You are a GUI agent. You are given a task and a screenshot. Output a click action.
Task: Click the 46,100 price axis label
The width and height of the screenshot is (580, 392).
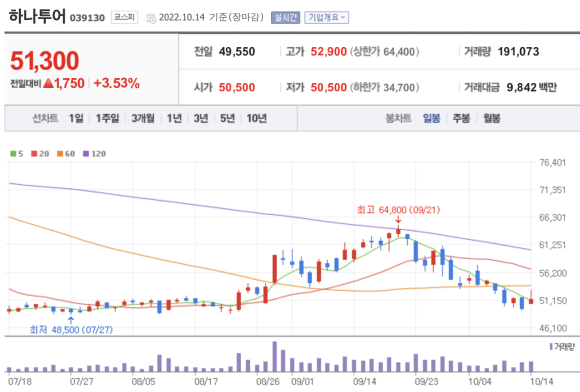(553, 328)
